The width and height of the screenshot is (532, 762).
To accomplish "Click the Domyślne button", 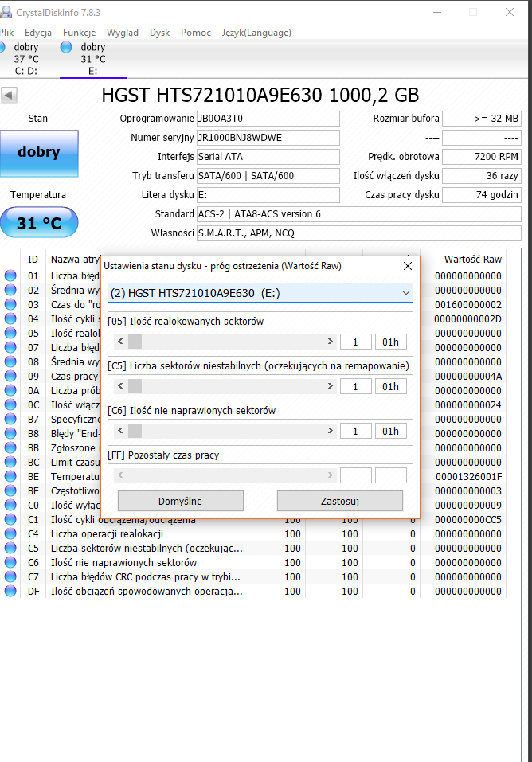I will click(181, 501).
